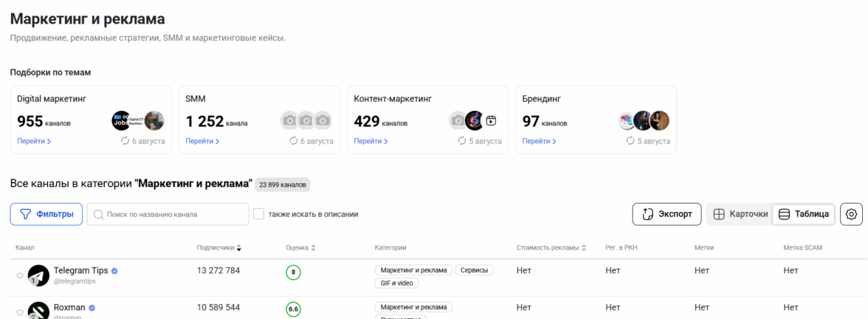The width and height of the screenshot is (868, 319).
Task: Open the Фильтры panel
Action: [46, 214]
